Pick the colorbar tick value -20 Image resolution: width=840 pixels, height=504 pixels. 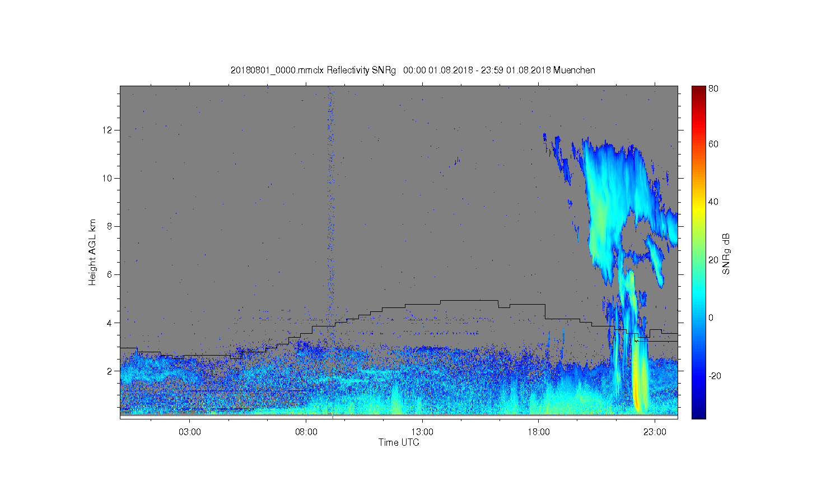click(x=715, y=376)
